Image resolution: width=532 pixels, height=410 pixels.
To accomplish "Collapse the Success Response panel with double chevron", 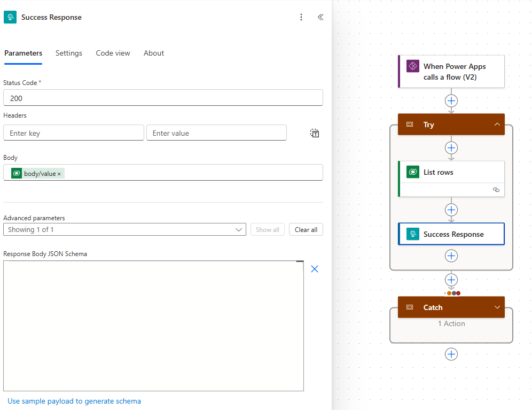I will point(320,17).
